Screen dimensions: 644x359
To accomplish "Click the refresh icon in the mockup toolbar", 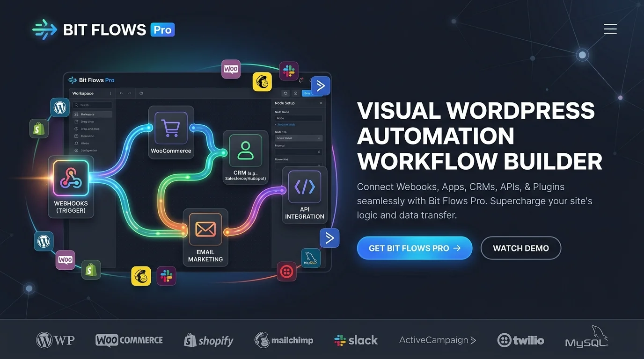I will point(285,93).
